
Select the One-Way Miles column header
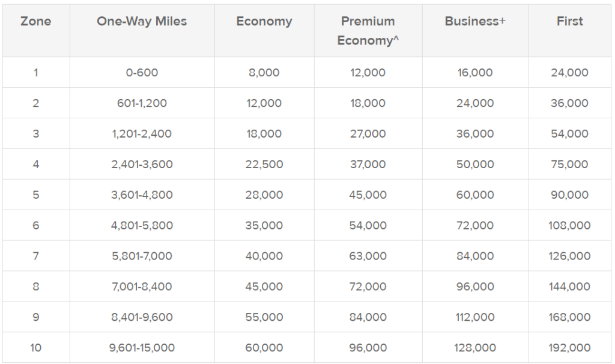pyautogui.click(x=142, y=21)
